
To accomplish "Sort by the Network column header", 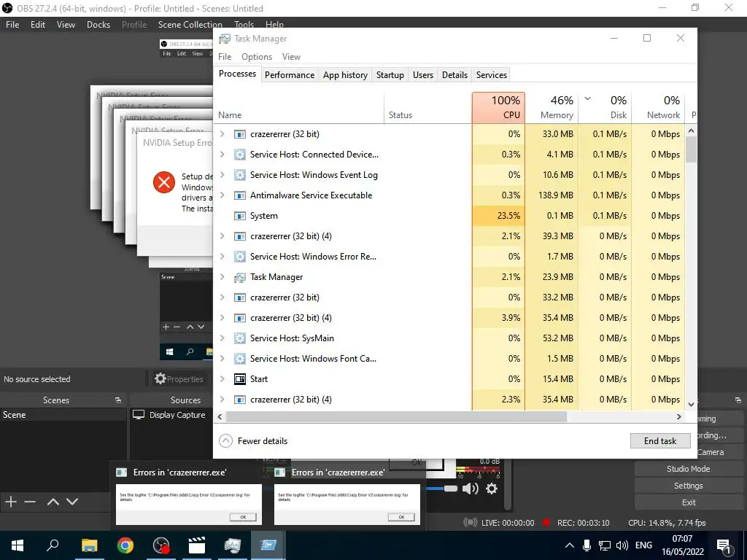I will coord(658,108).
